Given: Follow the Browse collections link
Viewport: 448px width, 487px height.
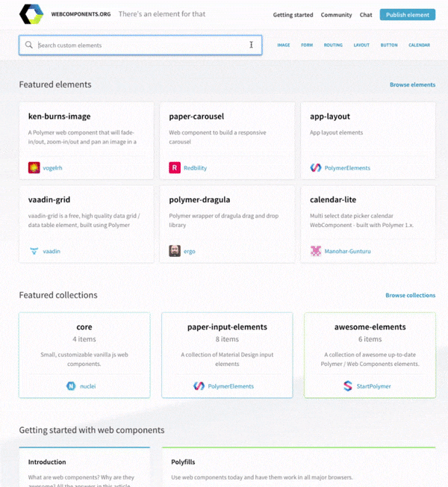Looking at the screenshot, I should [x=410, y=296].
